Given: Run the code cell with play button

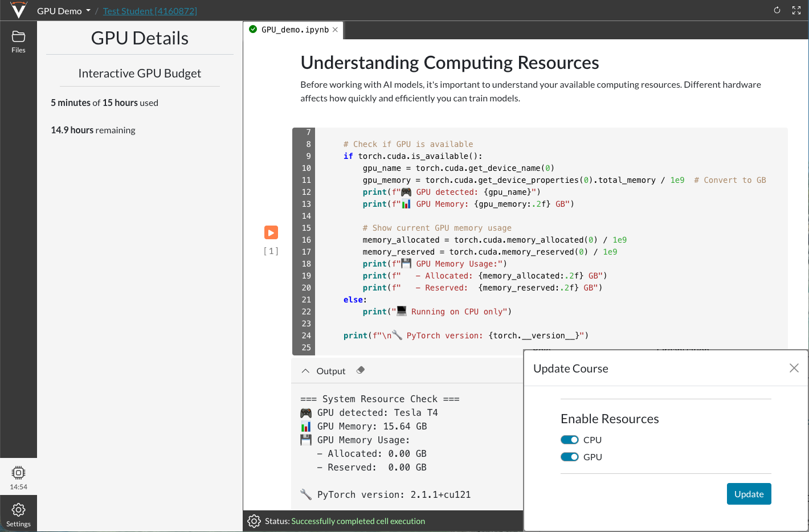Looking at the screenshot, I should [271, 232].
